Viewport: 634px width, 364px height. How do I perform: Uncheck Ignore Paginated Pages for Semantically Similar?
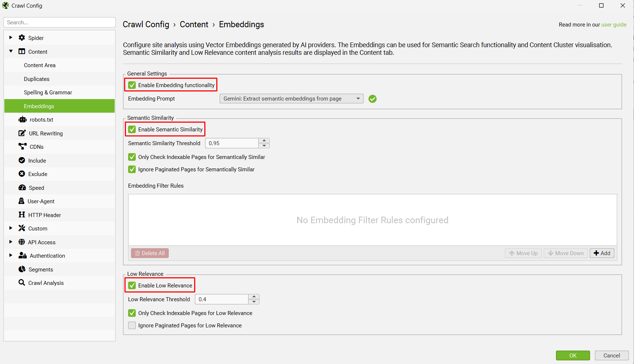tap(132, 169)
